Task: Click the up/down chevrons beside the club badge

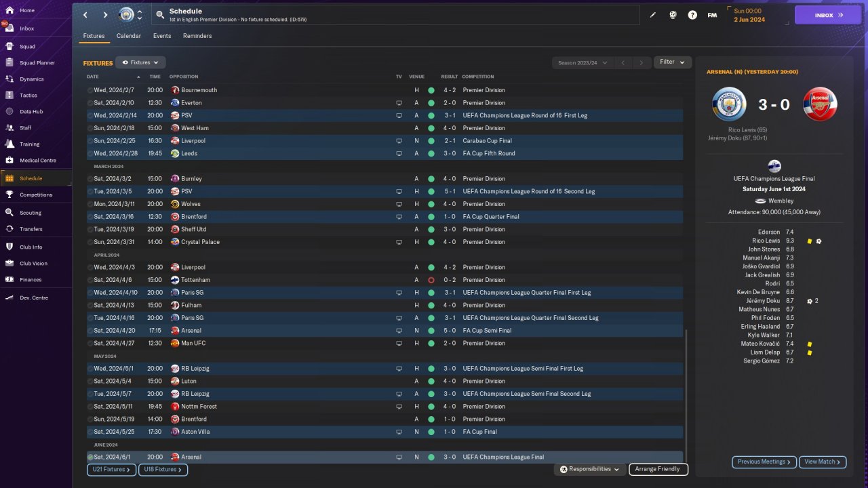Action: pos(140,15)
